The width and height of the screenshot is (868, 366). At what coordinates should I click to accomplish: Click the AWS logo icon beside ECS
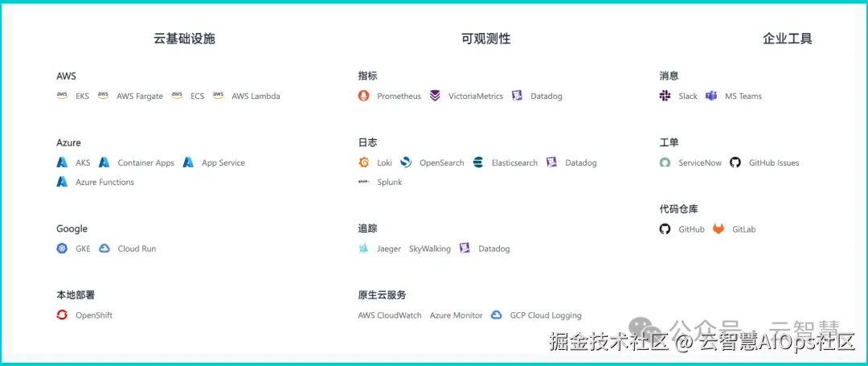click(x=177, y=95)
